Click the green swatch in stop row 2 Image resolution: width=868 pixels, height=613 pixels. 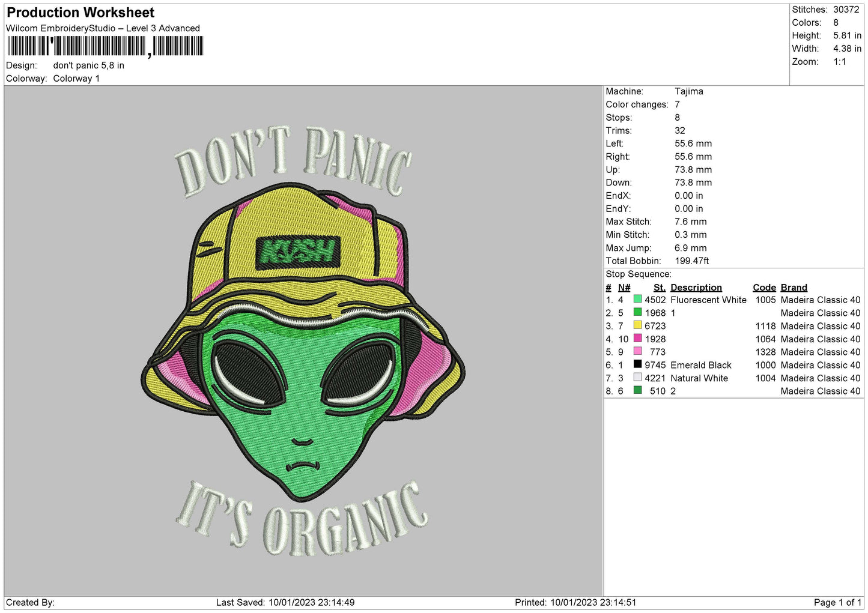pyautogui.click(x=637, y=312)
